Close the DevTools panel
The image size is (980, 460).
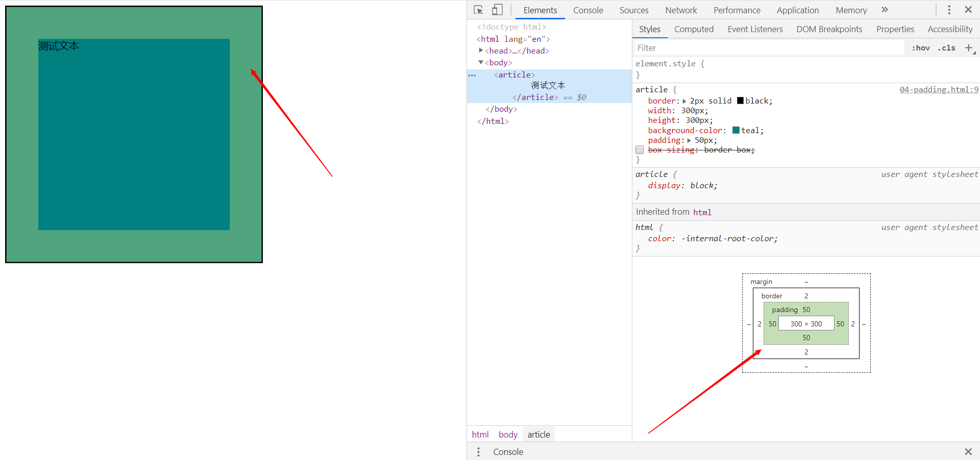click(968, 10)
